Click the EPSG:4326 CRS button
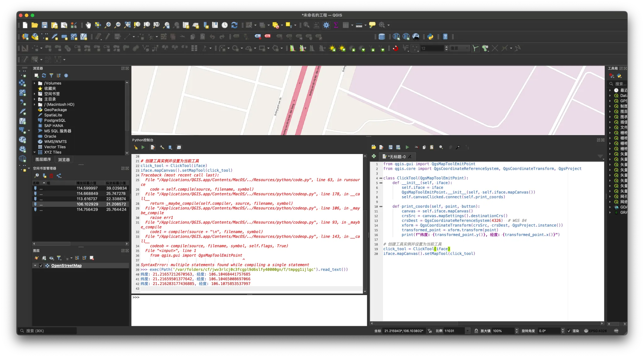 pyautogui.click(x=595, y=331)
